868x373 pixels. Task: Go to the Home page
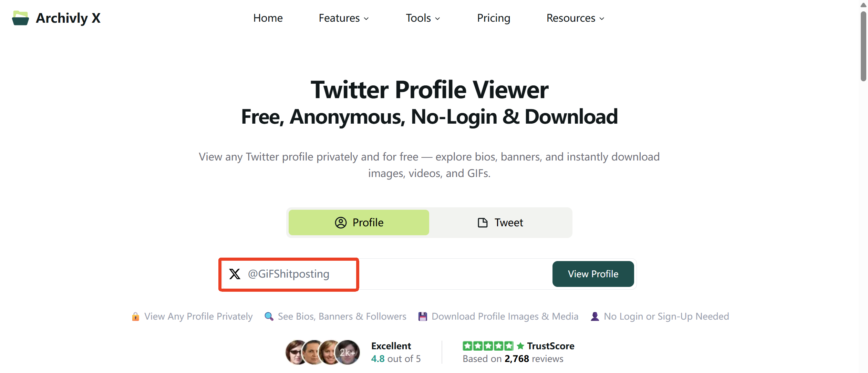point(268,18)
